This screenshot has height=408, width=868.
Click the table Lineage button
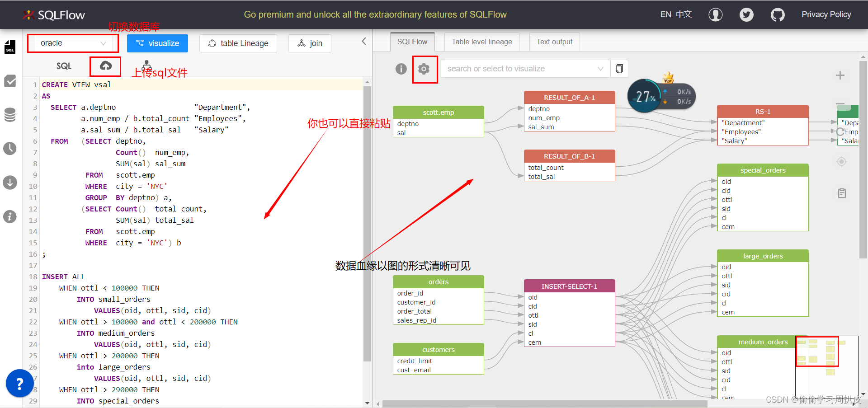pos(238,43)
